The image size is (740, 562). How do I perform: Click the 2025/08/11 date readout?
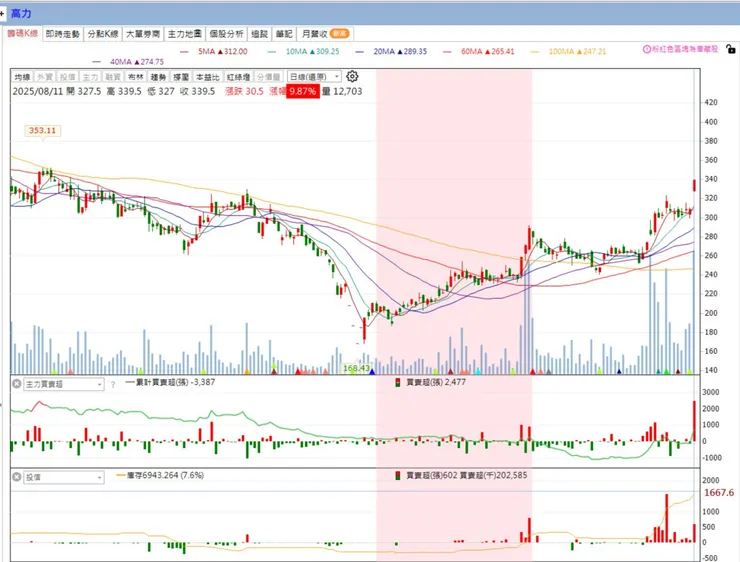tap(38, 91)
